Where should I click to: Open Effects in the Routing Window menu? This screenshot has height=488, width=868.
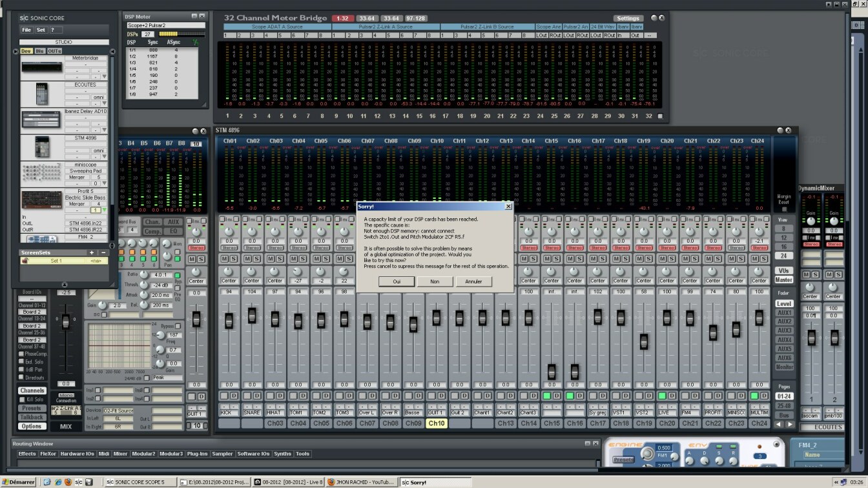[27, 454]
